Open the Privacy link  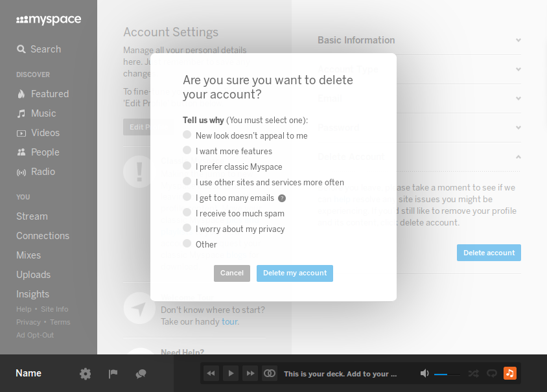pyautogui.click(x=29, y=322)
